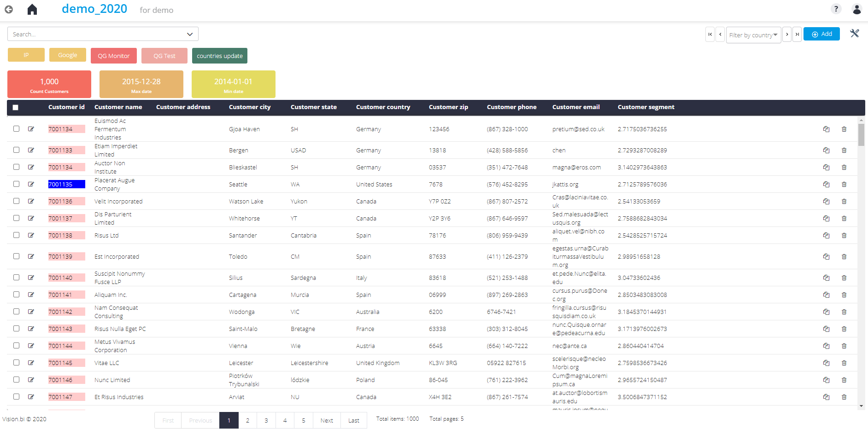Go to previous record arrow near filter

click(720, 34)
